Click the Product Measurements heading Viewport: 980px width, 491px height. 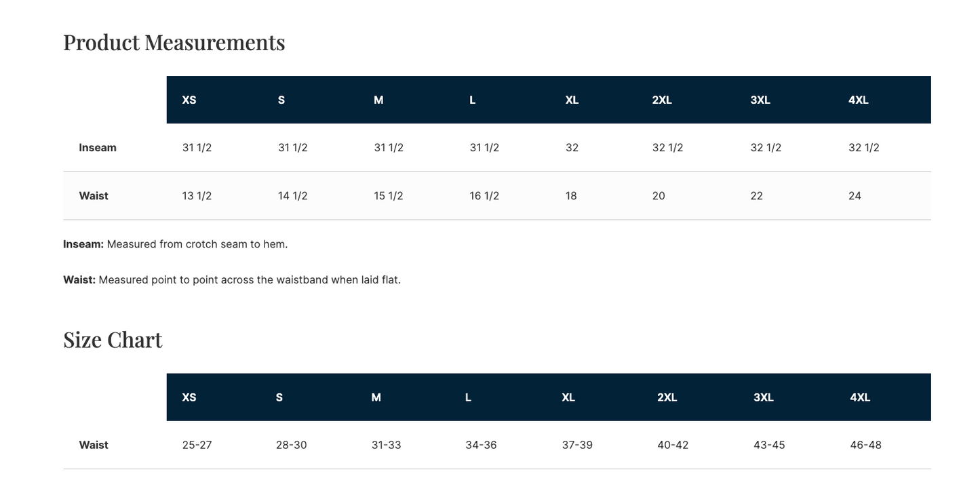pos(174,42)
